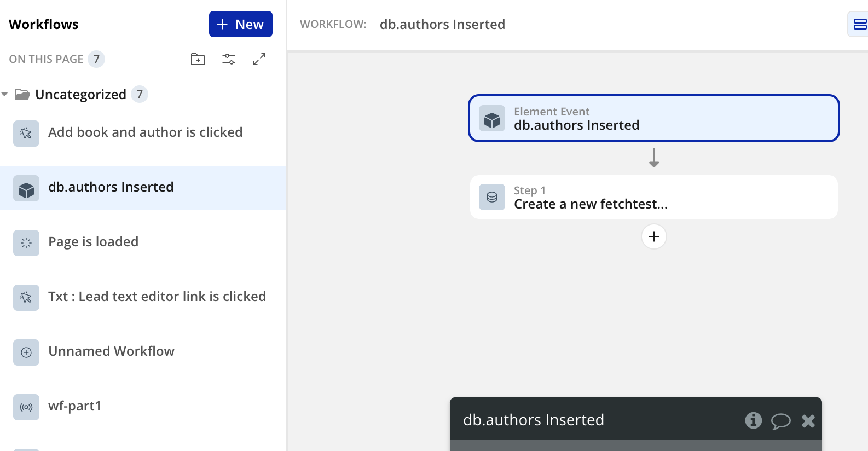
Task: Open Step 1 Create a new fetchtest action
Action: (x=654, y=197)
